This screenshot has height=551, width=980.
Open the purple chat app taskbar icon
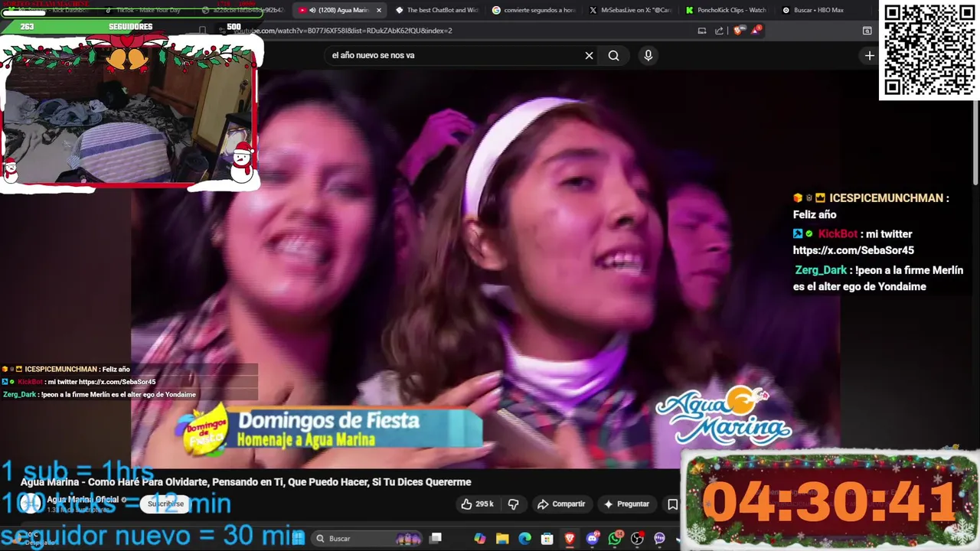[x=659, y=538]
